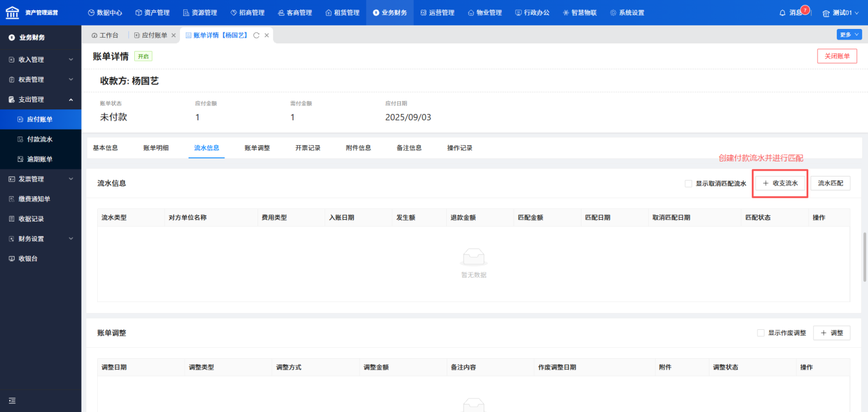
Task: Select 应付账单 in the sidebar
Action: point(41,119)
